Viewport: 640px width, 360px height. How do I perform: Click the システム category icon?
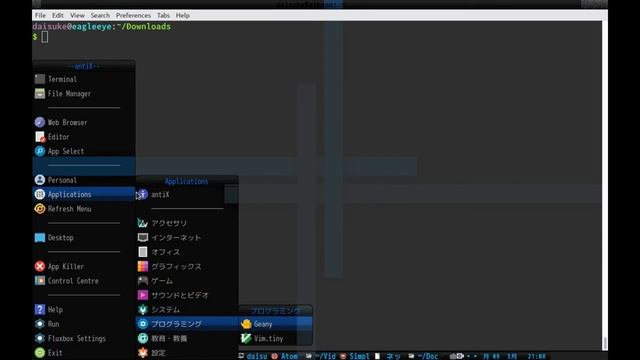[x=142, y=309]
